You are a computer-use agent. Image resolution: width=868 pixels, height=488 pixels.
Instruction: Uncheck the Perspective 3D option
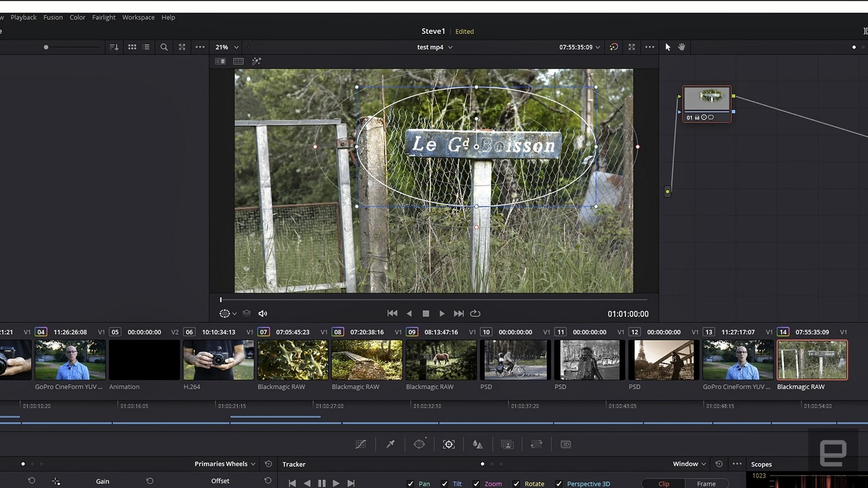point(559,484)
